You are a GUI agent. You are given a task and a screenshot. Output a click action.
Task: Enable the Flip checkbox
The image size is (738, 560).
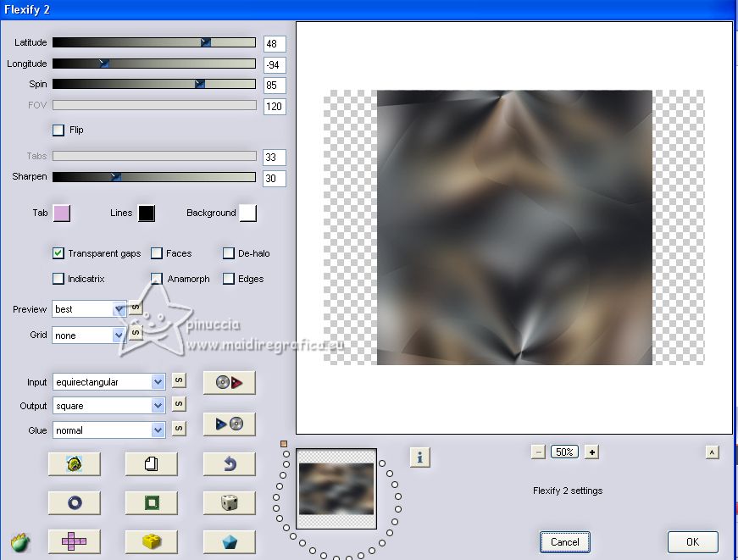coord(58,130)
